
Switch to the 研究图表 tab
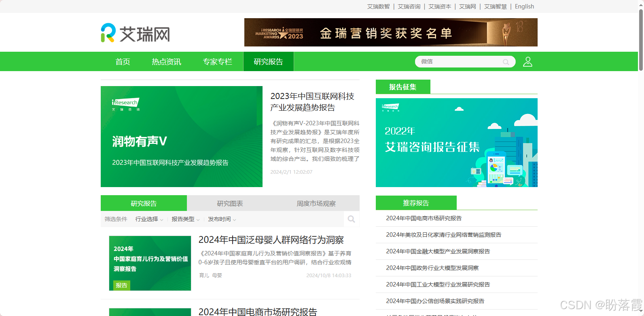pyautogui.click(x=230, y=203)
